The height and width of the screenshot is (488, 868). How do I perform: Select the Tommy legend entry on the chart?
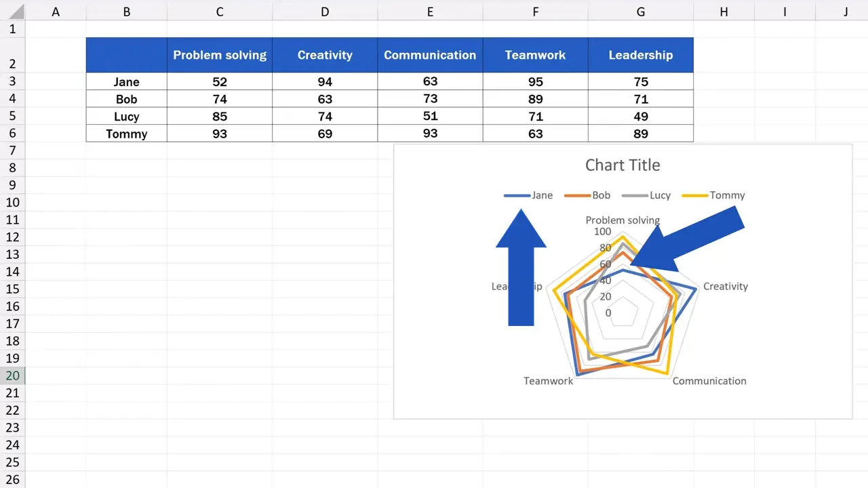click(727, 195)
